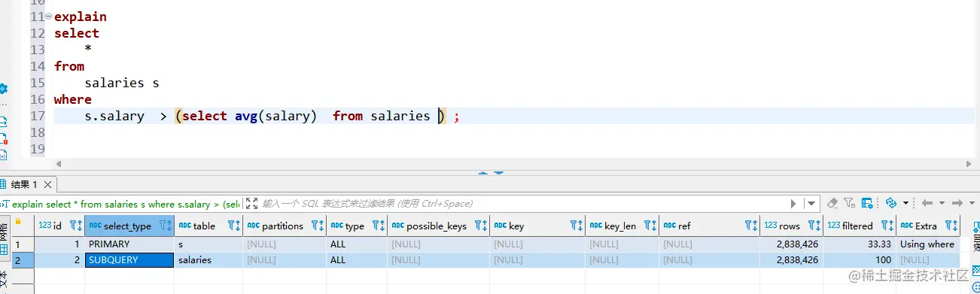Click the editor horizontal scrollbar left arrow
Screen dimensions: 980x294
(x=59, y=164)
